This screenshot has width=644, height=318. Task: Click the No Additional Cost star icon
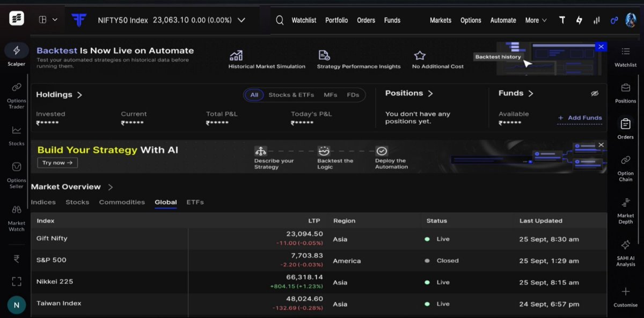click(x=420, y=55)
